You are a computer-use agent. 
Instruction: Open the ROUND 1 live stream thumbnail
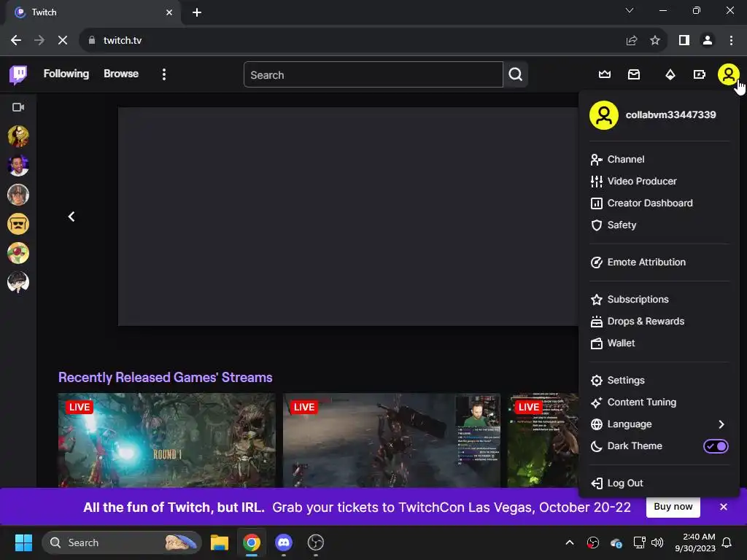tap(167, 440)
